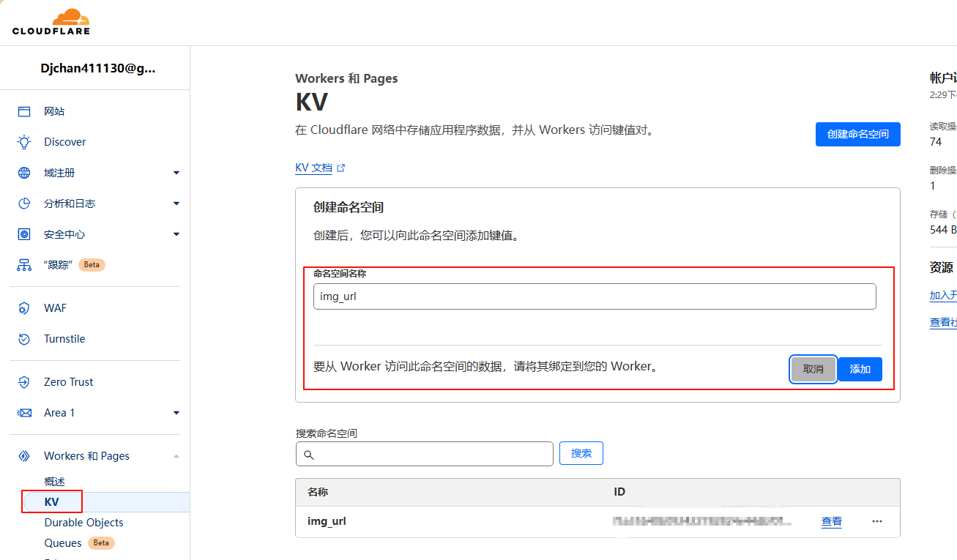Screen dimensions: 957x560
Task: Click the 查看 link for img_url
Action: click(x=832, y=521)
